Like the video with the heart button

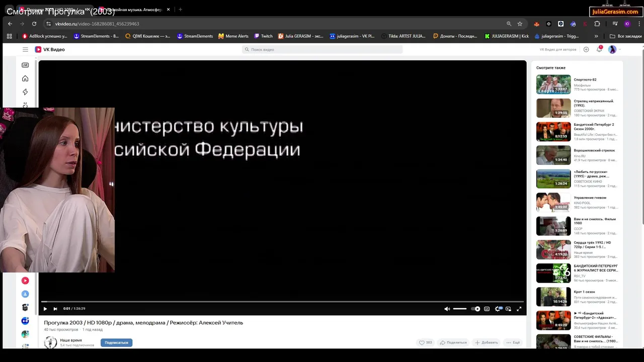tap(426, 342)
